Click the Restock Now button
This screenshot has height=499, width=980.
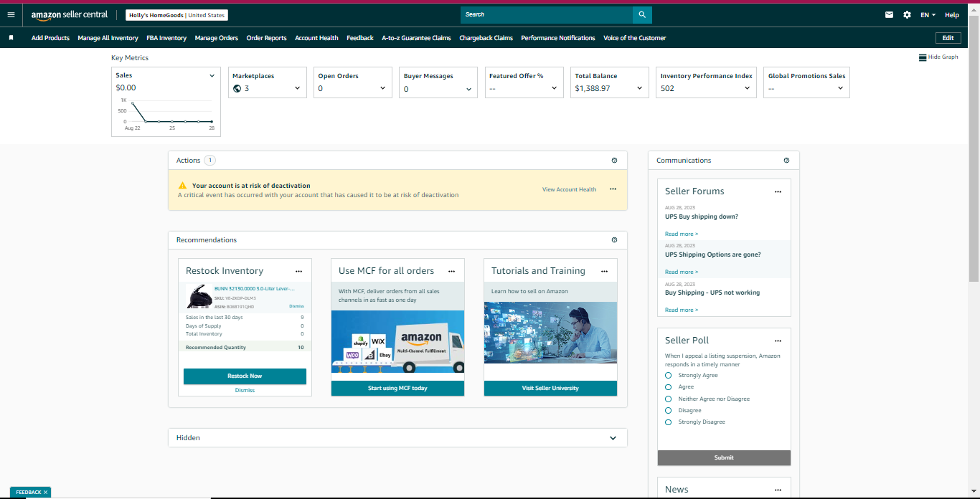[x=245, y=376]
